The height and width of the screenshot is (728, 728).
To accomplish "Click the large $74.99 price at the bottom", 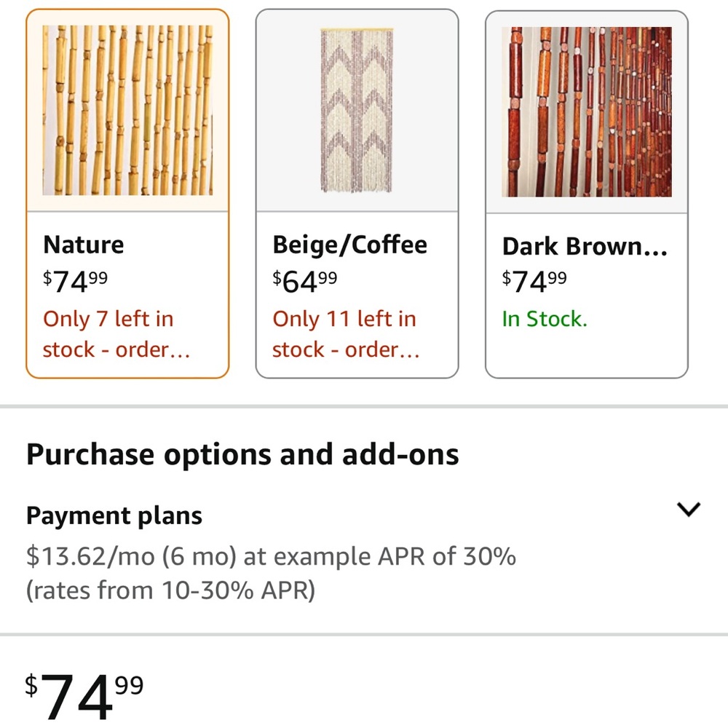I will point(84,696).
